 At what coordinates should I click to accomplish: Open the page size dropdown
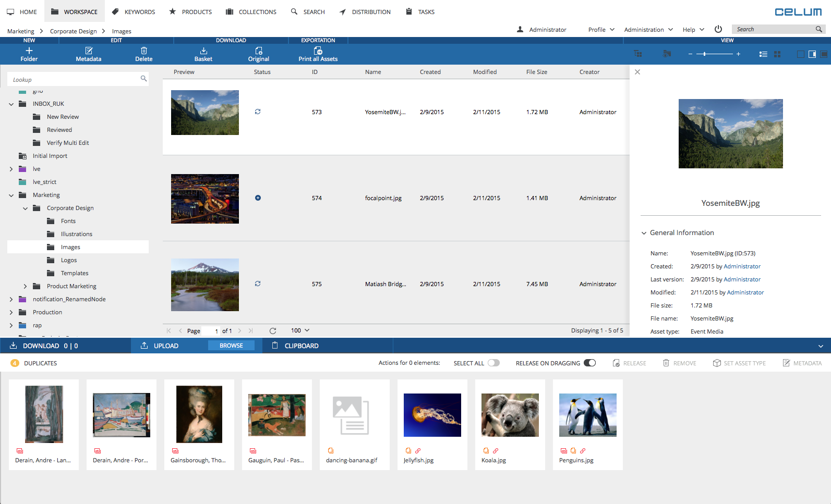[300, 330]
